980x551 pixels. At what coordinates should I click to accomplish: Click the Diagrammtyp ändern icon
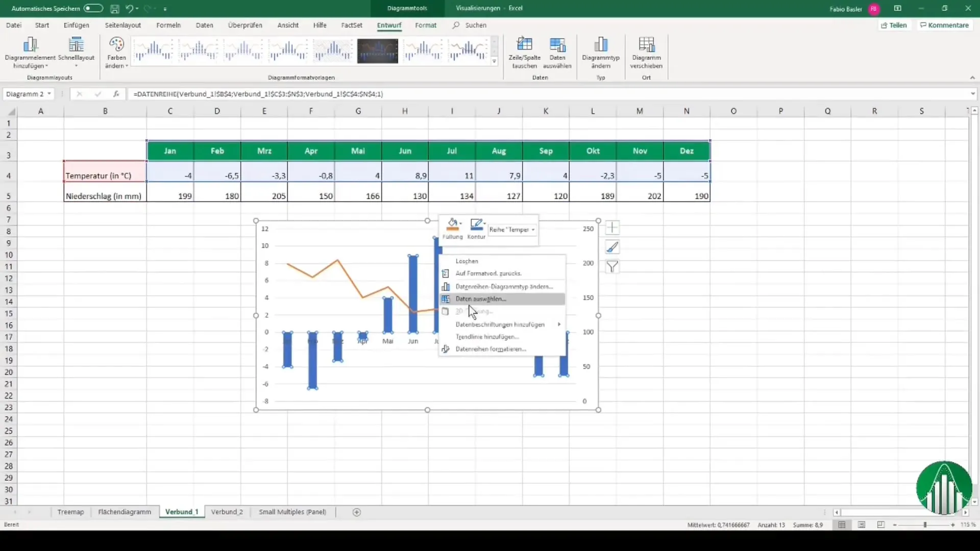(x=601, y=45)
